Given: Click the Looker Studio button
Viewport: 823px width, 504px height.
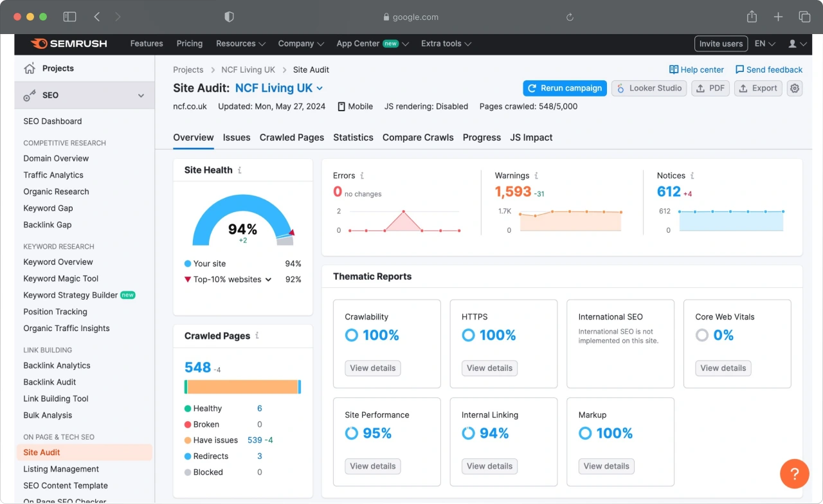Looking at the screenshot, I should click(649, 88).
